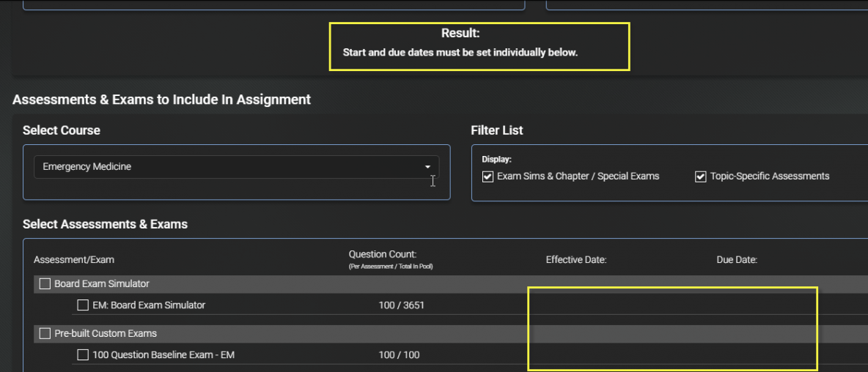Select the 100 / 3651 question count value
Viewport: 868px width, 372px height.
[401, 305]
